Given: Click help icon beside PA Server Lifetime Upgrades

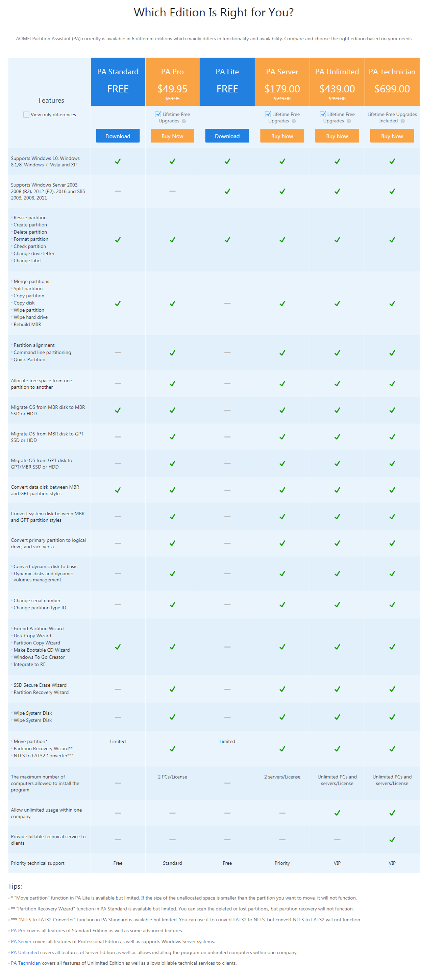Looking at the screenshot, I should pos(294,121).
